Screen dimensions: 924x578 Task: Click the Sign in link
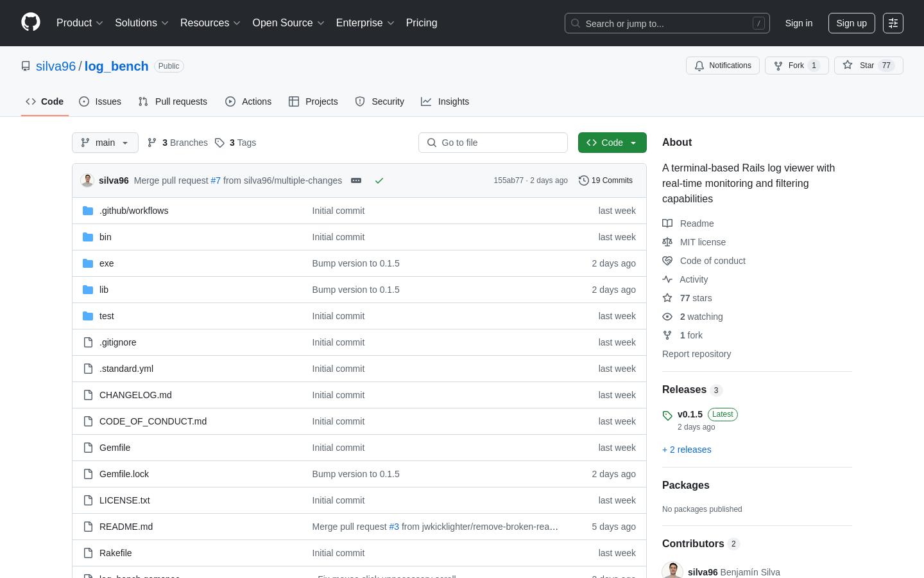point(799,23)
